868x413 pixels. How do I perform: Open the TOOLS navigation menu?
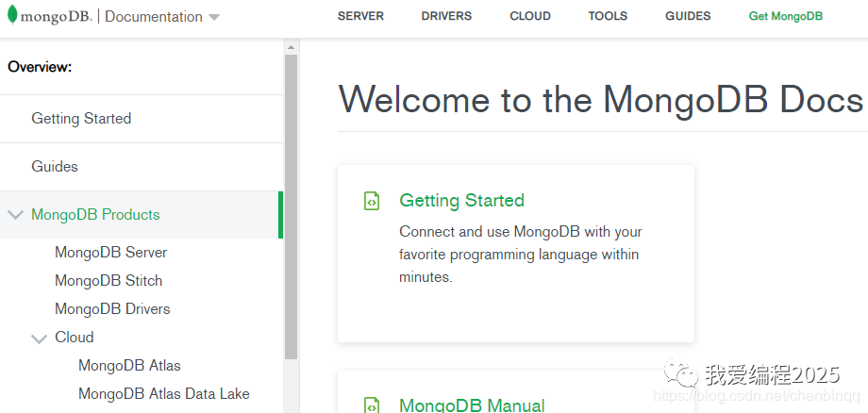[608, 17]
